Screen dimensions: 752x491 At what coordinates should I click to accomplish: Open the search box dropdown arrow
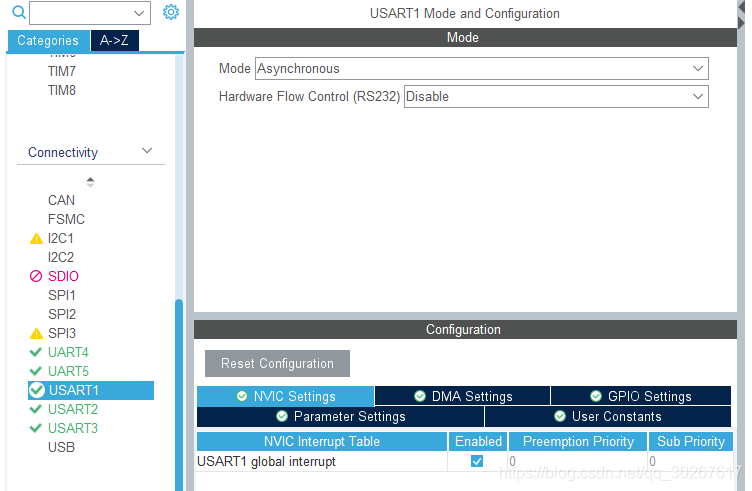tap(139, 13)
